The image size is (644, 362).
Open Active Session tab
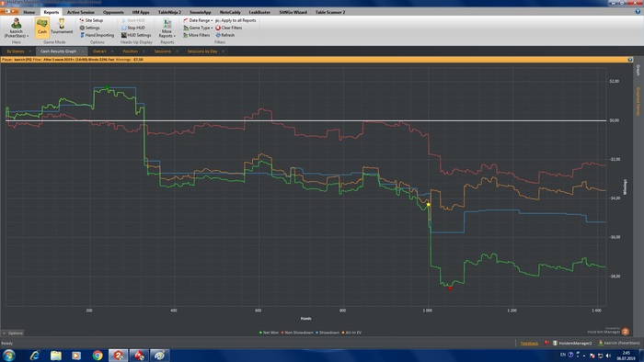coord(81,12)
